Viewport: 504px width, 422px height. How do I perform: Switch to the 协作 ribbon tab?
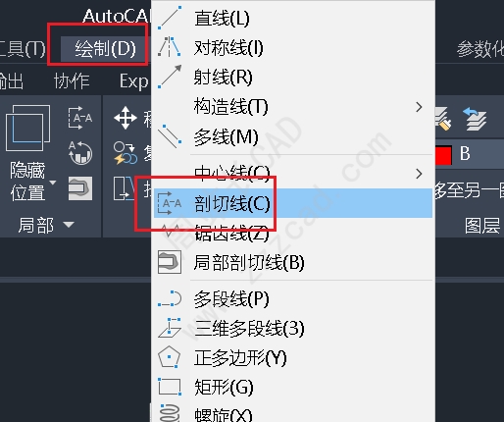[x=72, y=80]
